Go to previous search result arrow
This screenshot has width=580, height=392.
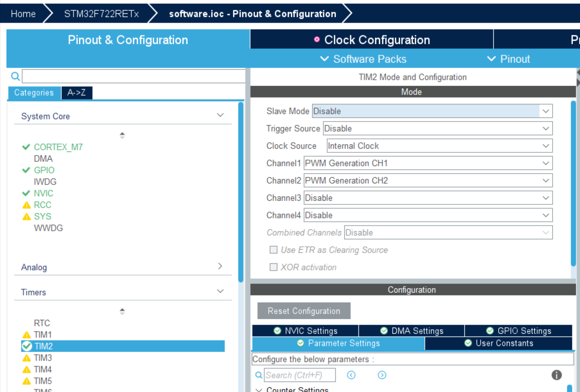tap(351, 375)
